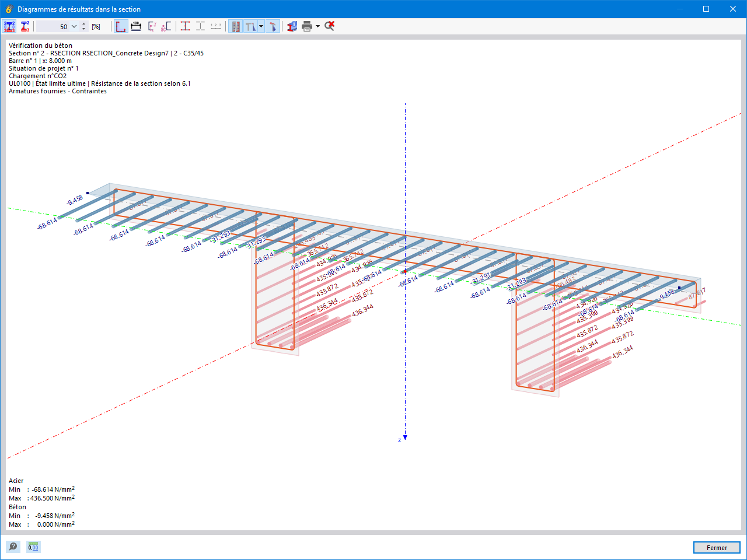Open the section info icon
Screen dimensions: 747x560
(292, 26)
